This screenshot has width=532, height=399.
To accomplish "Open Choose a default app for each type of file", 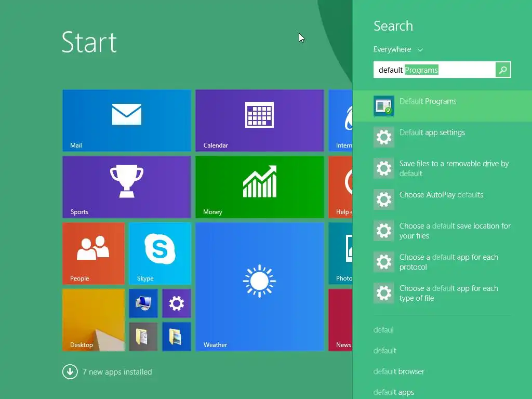I will tap(443, 293).
